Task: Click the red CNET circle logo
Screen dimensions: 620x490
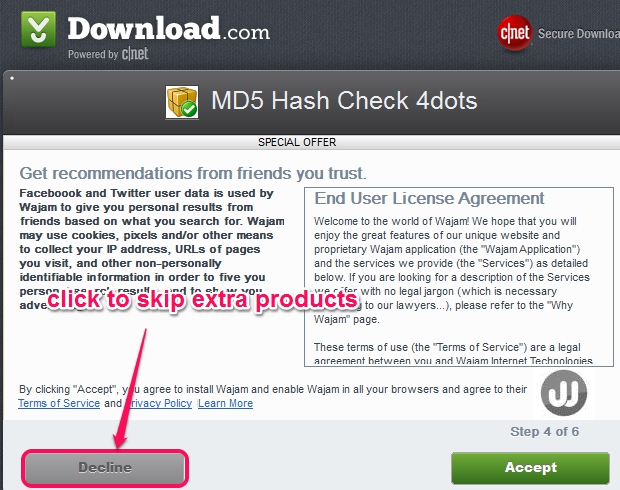Action: click(515, 33)
